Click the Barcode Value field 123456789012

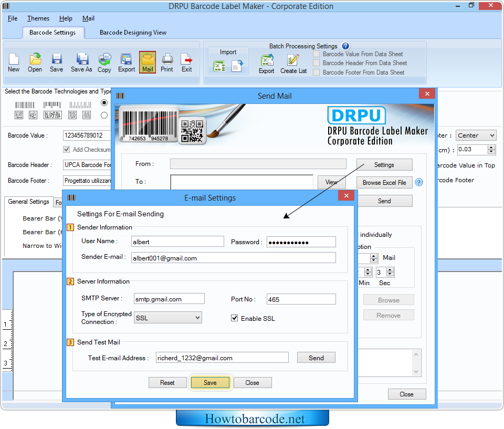pos(87,135)
